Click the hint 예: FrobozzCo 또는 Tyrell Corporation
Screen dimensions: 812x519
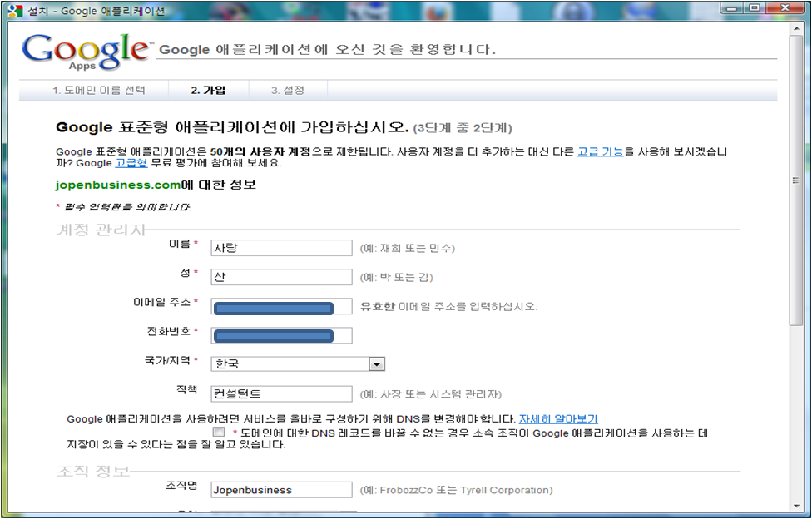pos(456,490)
